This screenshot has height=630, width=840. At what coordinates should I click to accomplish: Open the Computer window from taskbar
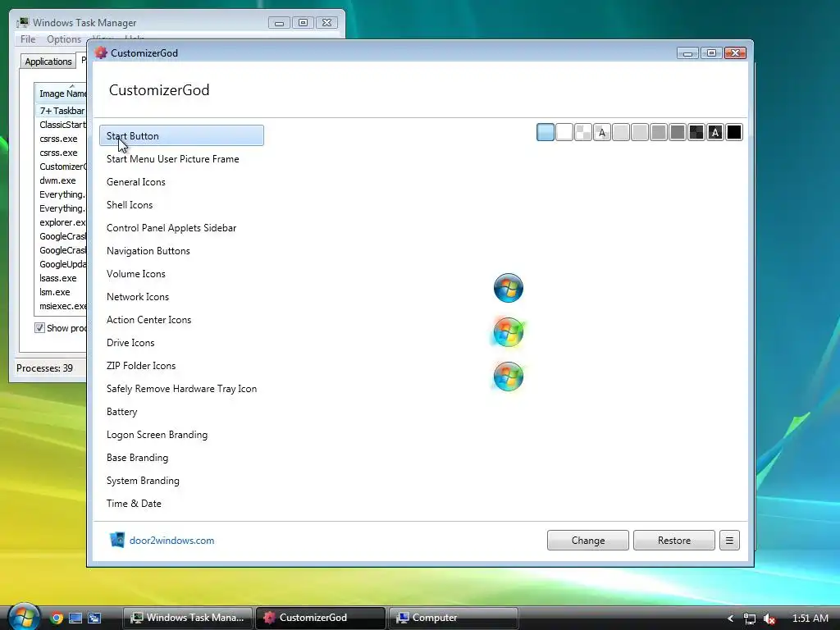(453, 619)
